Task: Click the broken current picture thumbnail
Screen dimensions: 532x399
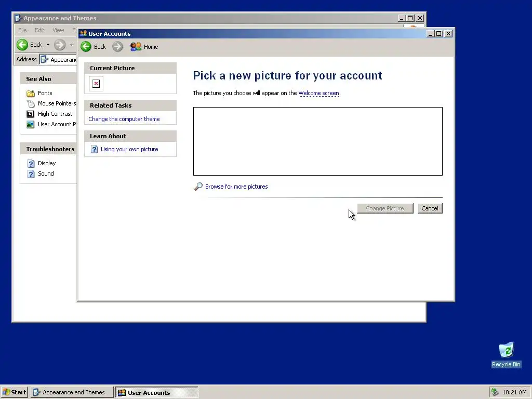Action: click(96, 84)
